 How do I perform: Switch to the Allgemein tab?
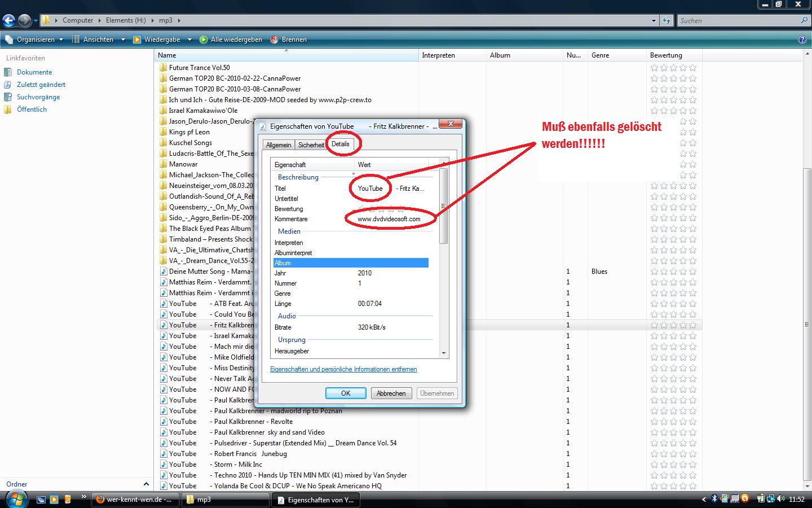279,145
